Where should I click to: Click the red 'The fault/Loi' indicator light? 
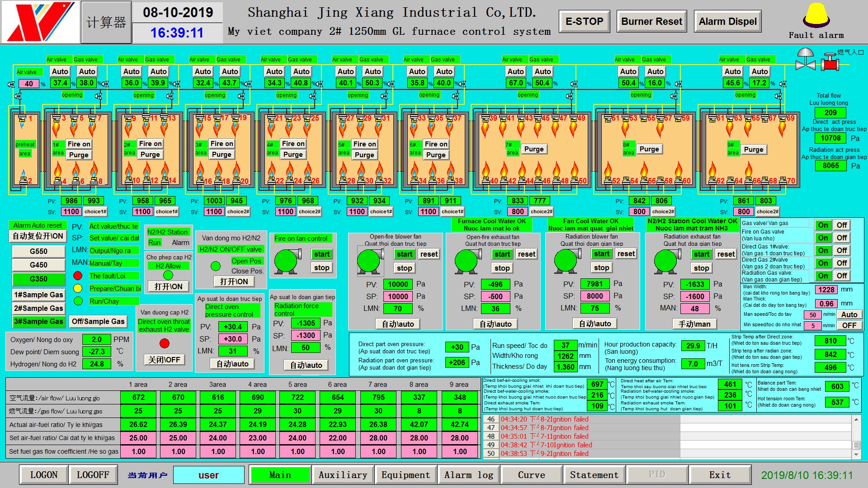pyautogui.click(x=78, y=276)
